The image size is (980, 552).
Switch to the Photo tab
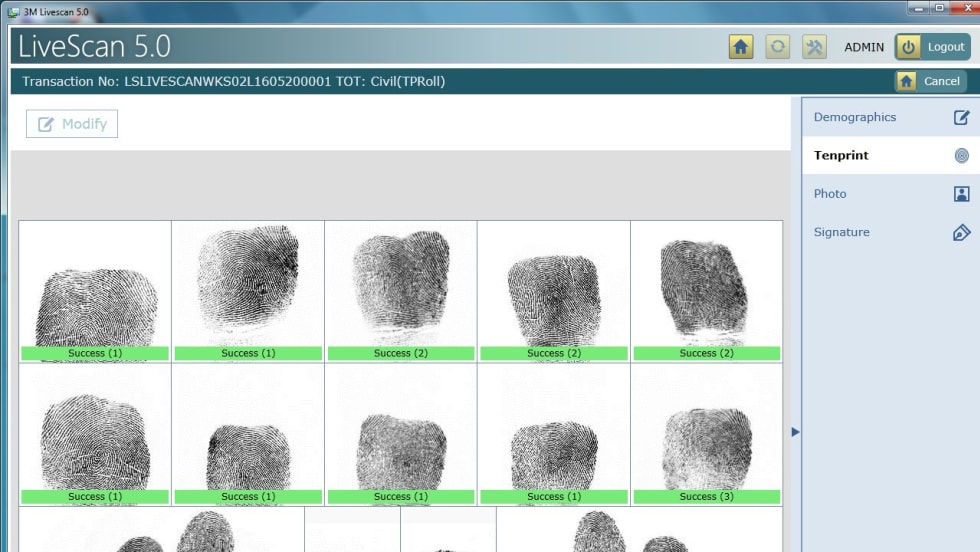coord(830,194)
